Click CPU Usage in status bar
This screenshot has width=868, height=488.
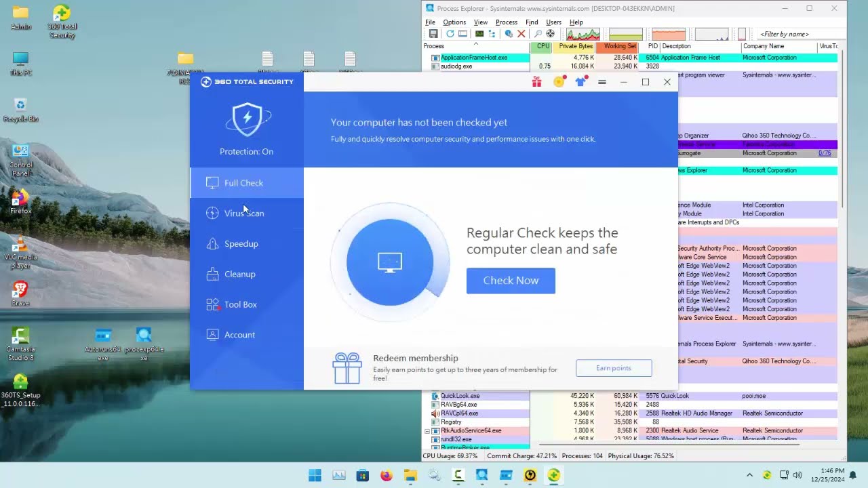click(x=450, y=456)
